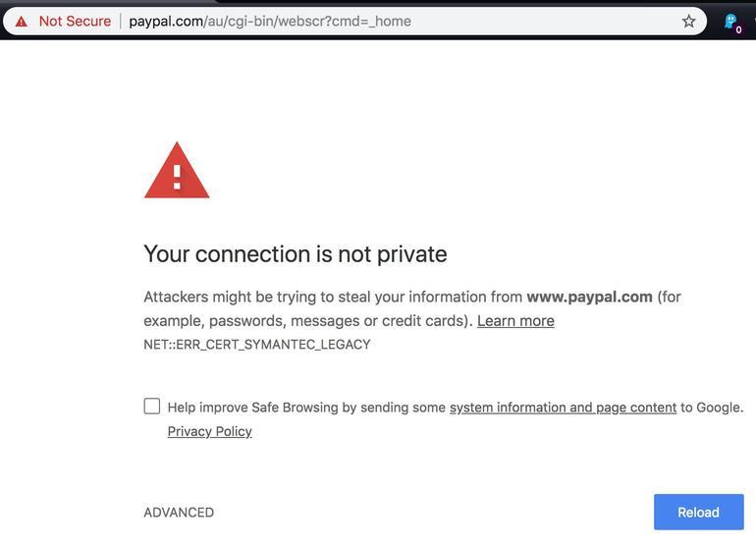Enable the Help improve Safe Browsing checkbox

(152, 407)
